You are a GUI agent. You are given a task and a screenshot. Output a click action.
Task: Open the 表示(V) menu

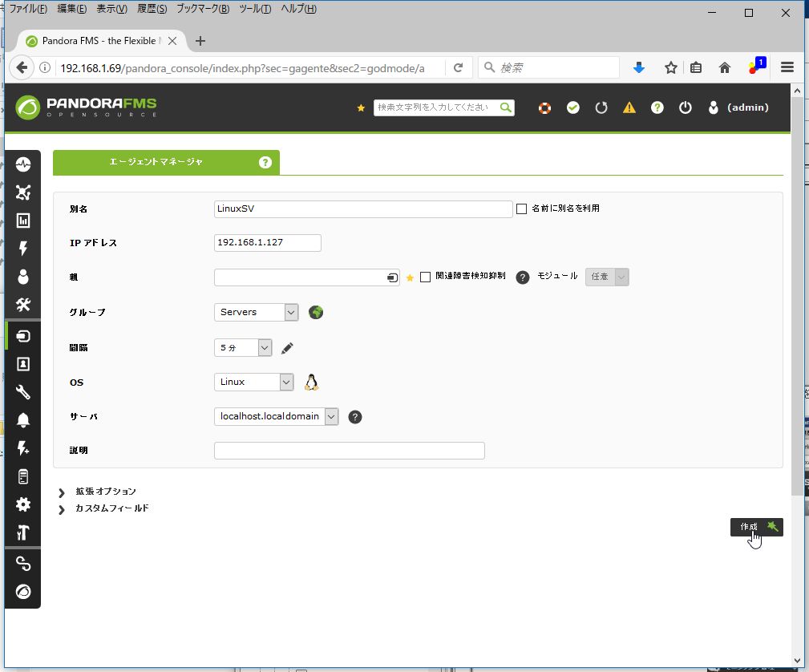(x=112, y=9)
